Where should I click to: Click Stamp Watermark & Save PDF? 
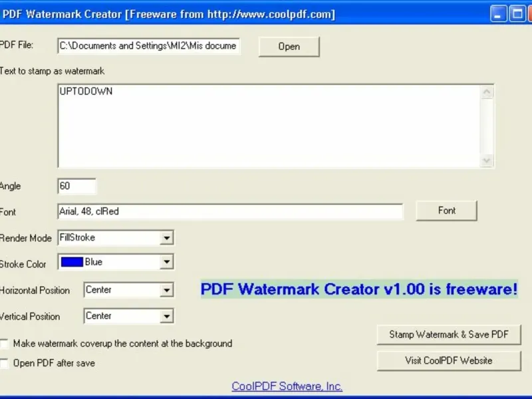pos(448,334)
